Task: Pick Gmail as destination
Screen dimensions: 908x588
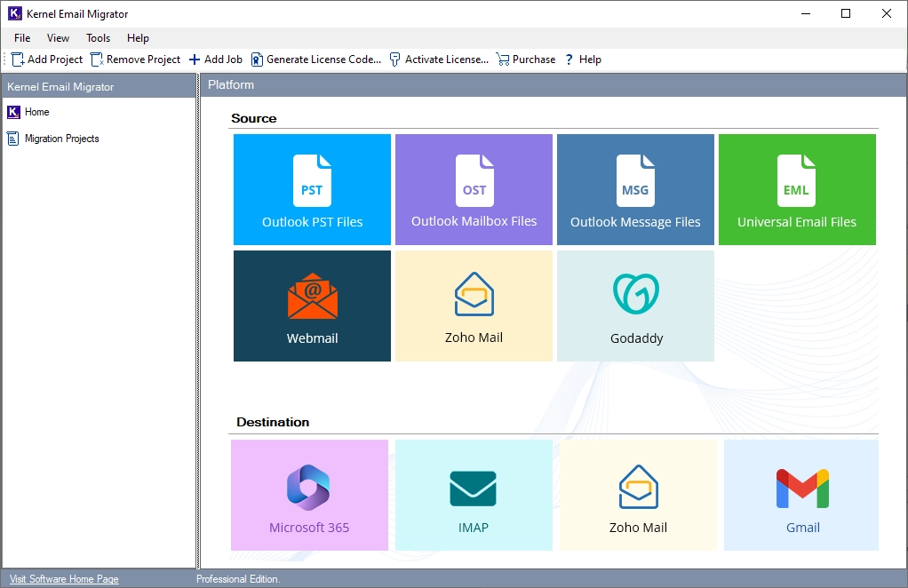Action: click(x=801, y=495)
